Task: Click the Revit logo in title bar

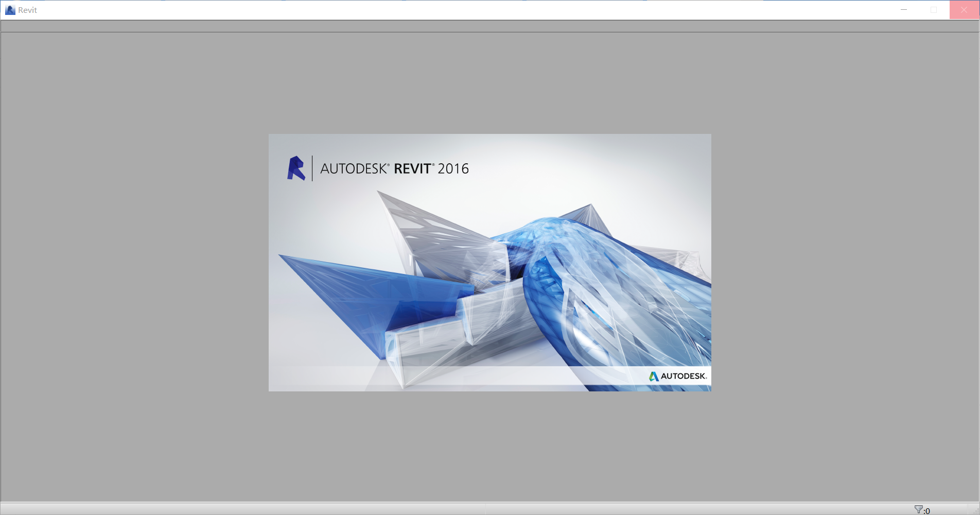Action: [x=10, y=10]
